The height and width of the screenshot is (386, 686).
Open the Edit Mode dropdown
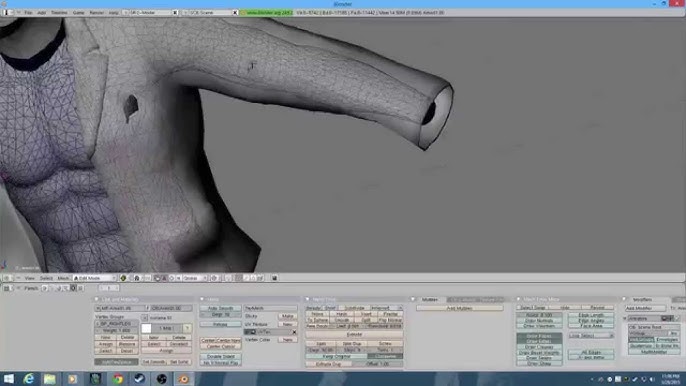[95, 278]
